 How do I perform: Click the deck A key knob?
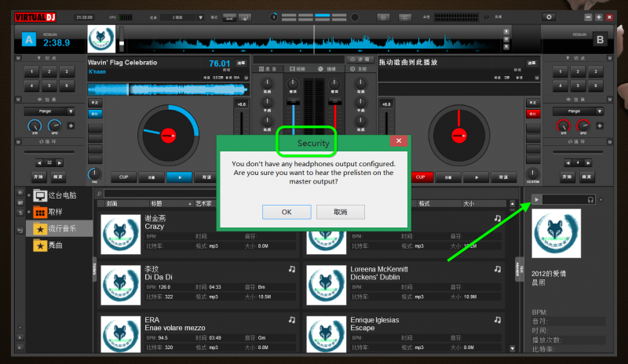tap(94, 174)
